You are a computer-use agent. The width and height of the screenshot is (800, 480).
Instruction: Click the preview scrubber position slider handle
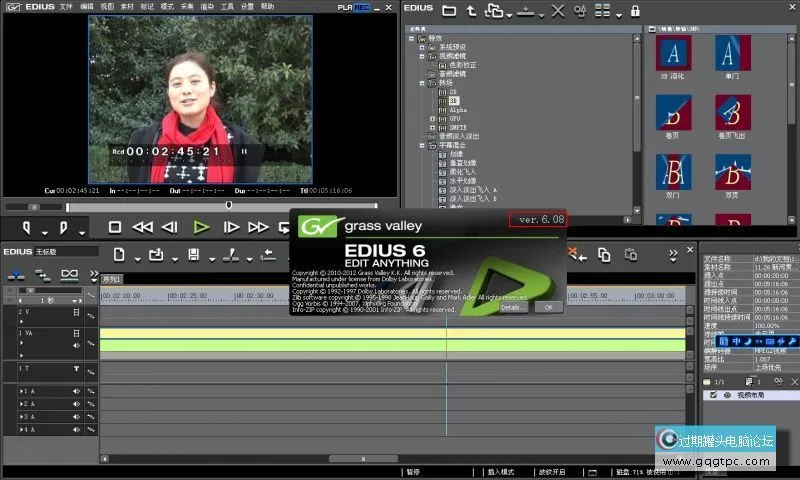pos(228,204)
